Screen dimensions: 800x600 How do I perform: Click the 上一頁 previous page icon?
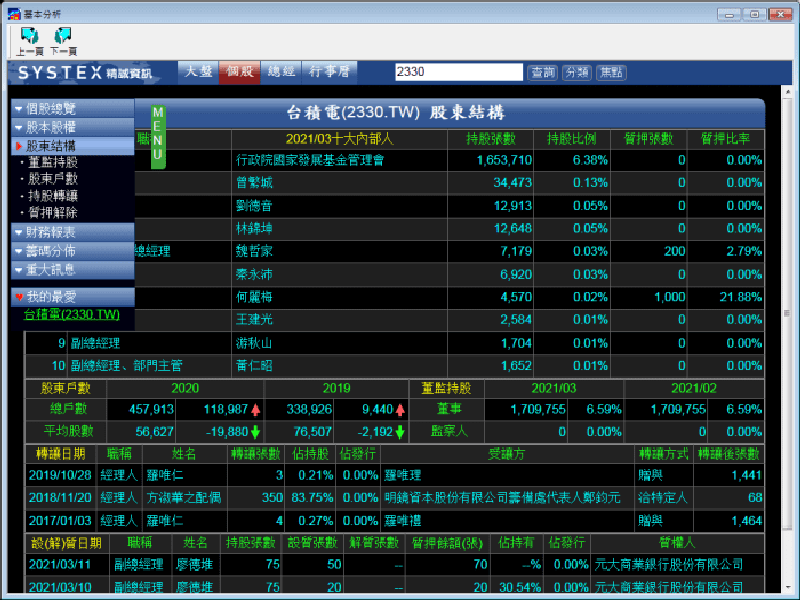pos(28,36)
